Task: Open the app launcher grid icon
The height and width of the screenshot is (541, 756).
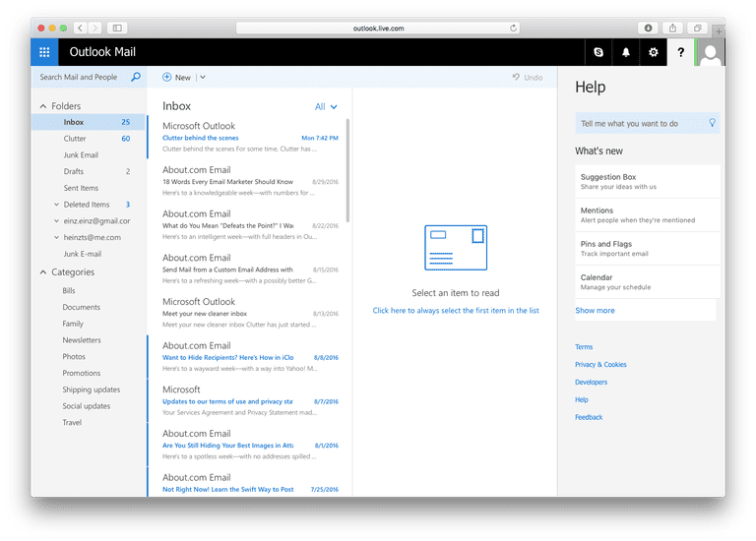Action: (x=44, y=52)
